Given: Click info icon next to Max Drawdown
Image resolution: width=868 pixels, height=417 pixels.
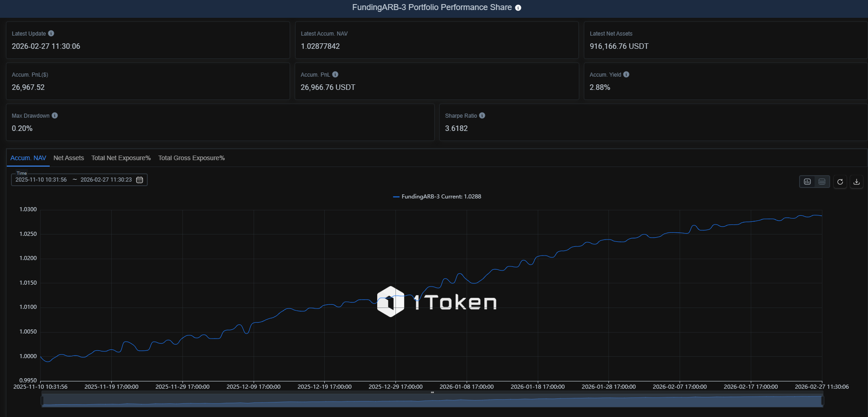Looking at the screenshot, I should [55, 115].
